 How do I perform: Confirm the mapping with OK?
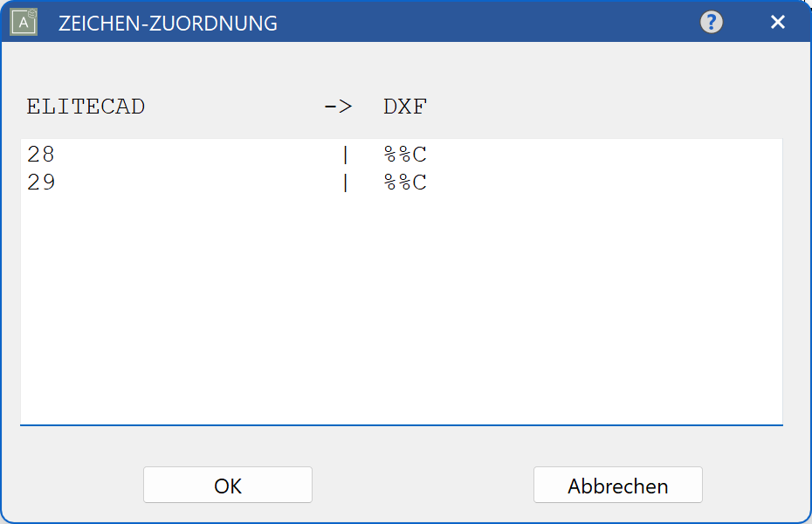coord(227,485)
